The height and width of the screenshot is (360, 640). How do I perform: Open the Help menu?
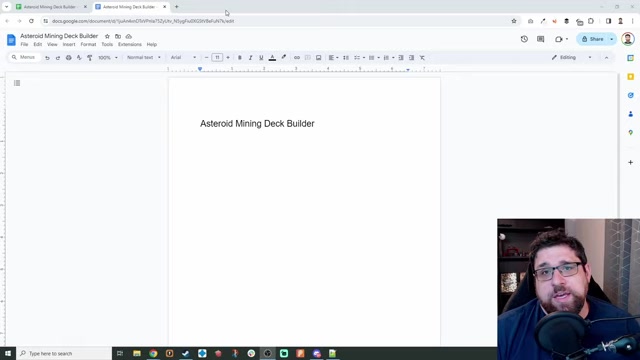coord(152,44)
